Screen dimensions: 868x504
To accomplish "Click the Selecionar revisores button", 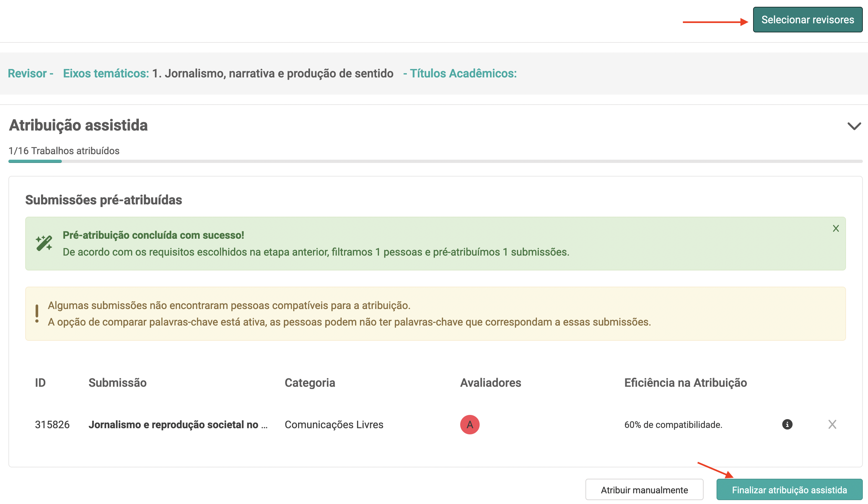I will (807, 20).
